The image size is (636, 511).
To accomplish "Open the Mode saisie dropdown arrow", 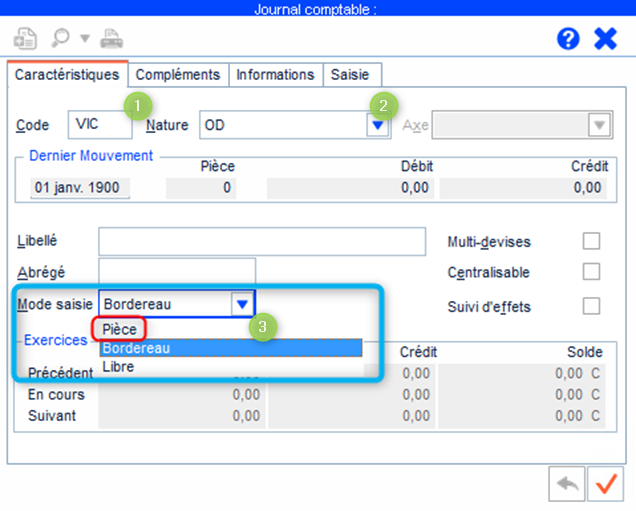I will (x=241, y=303).
